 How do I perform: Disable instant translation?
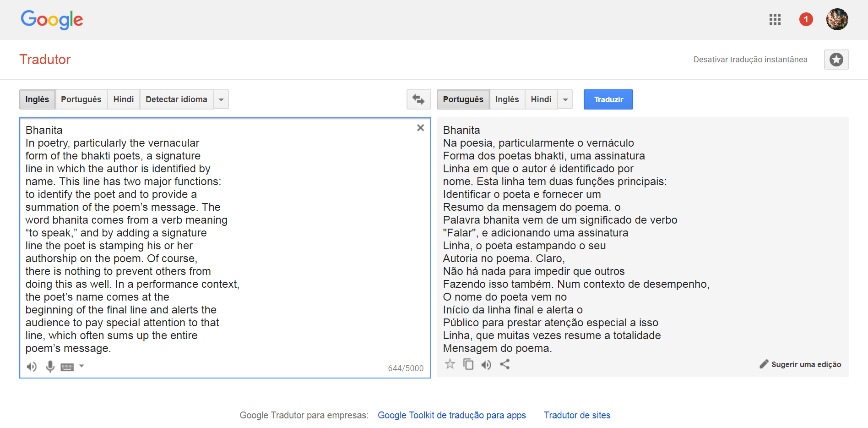click(750, 60)
